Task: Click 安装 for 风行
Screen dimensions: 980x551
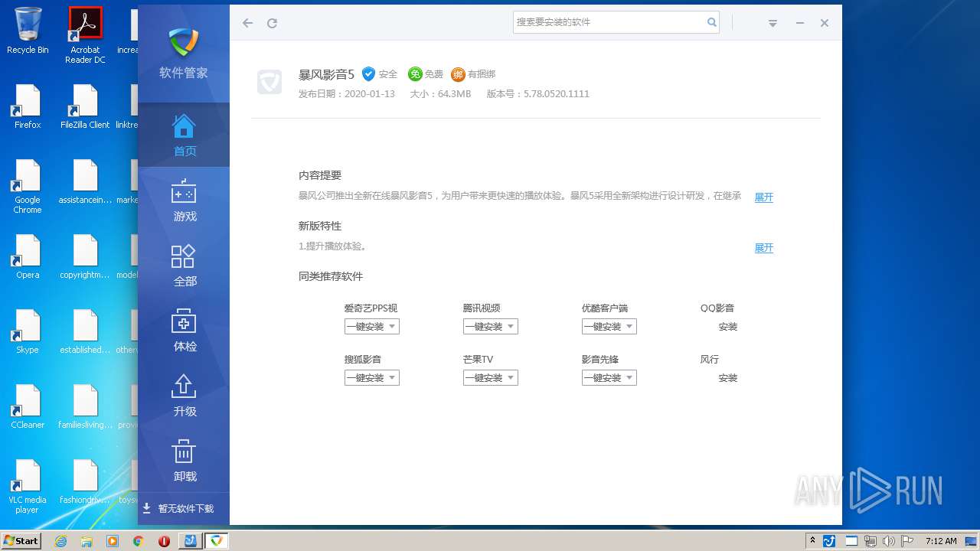Action: coord(728,378)
